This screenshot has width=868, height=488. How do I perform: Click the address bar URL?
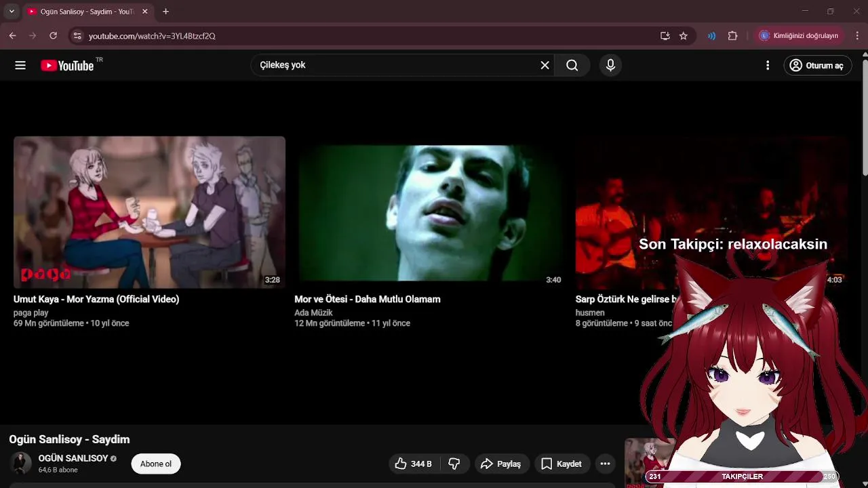tap(152, 36)
